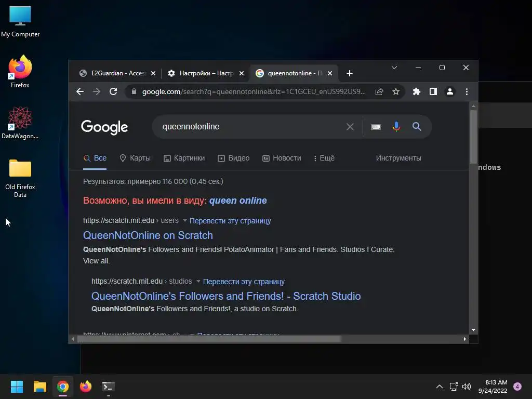Viewport: 532px width, 399px height.
Task: Open the Chrome profile avatar
Action: 450,91
